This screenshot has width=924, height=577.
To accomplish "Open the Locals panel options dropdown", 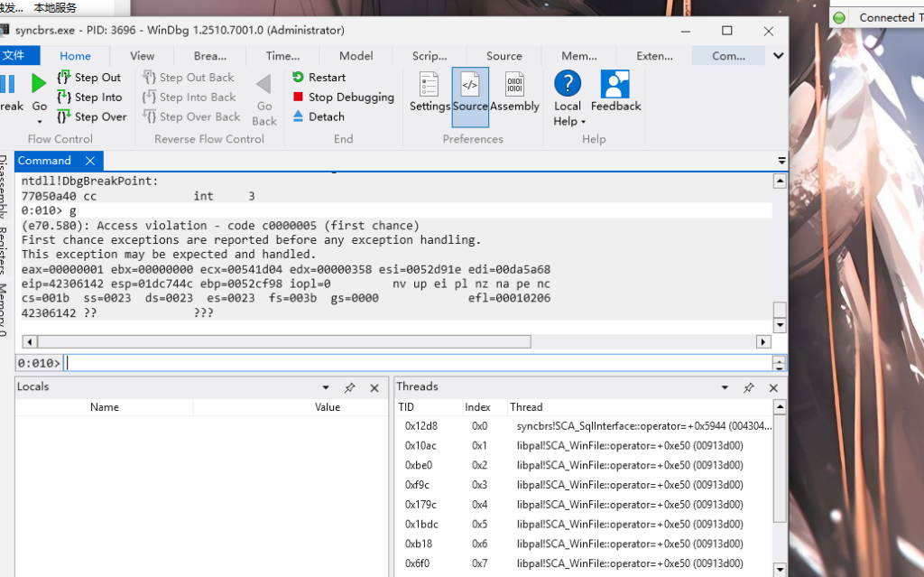I will pyautogui.click(x=326, y=387).
